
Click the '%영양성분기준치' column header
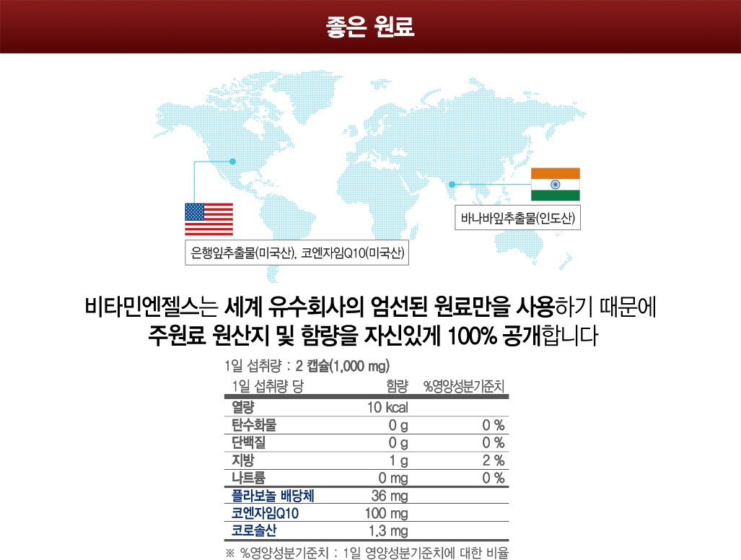tap(464, 386)
